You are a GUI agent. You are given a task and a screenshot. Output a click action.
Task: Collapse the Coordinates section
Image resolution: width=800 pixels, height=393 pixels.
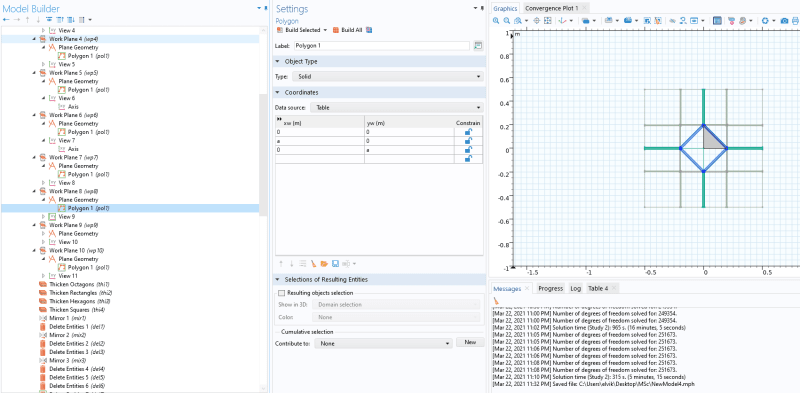point(278,92)
